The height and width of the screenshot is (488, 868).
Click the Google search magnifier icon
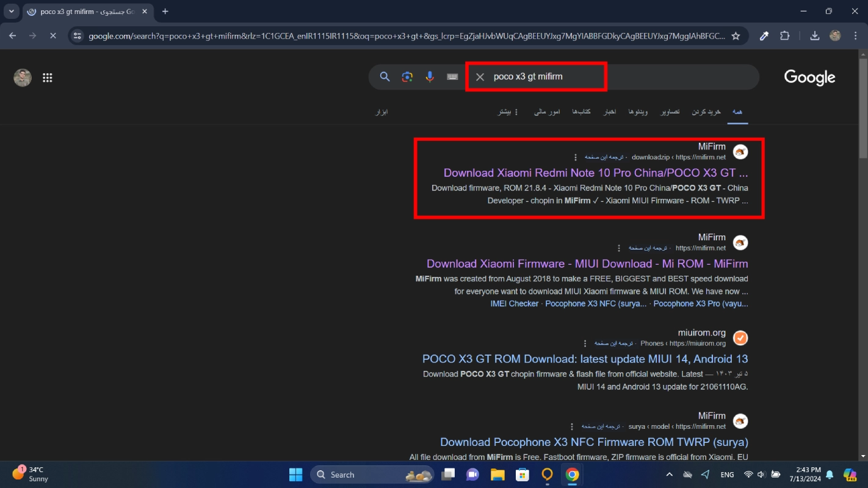point(385,77)
